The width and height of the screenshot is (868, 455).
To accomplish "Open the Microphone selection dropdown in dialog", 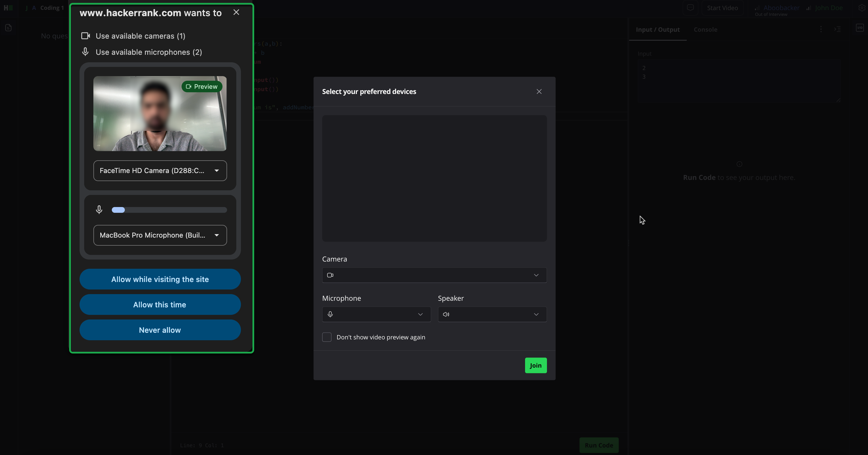I will pos(376,314).
